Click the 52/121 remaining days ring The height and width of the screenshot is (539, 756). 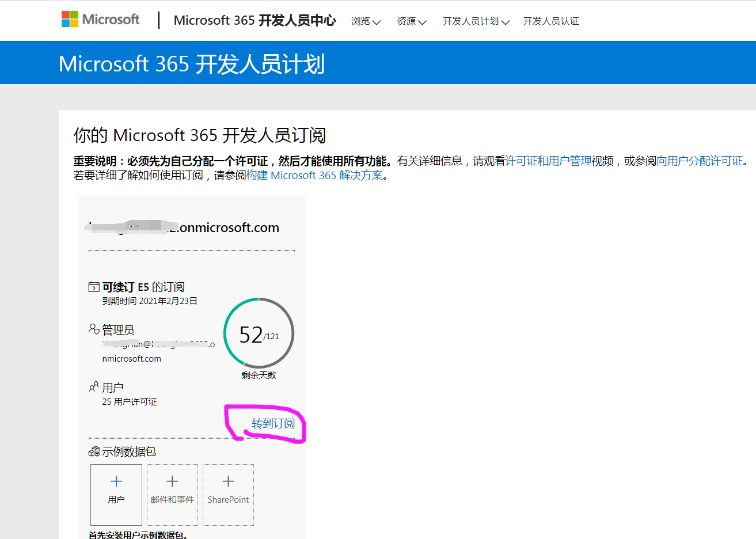point(259,333)
